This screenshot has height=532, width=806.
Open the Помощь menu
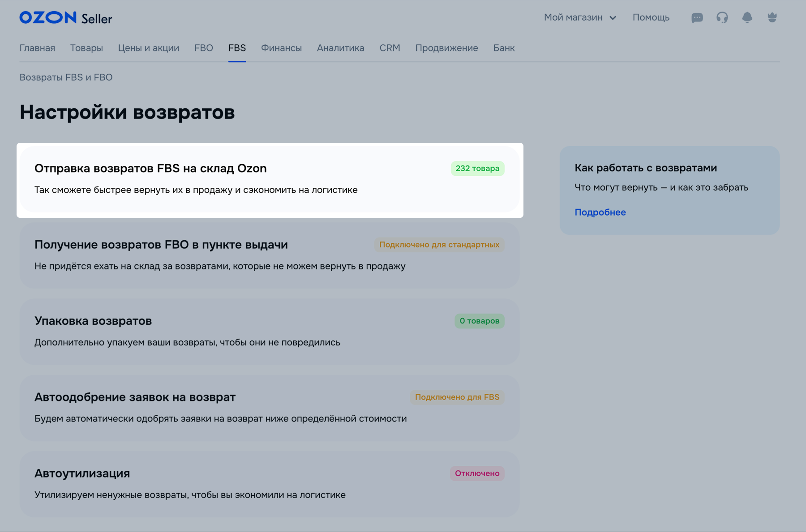[651, 17]
